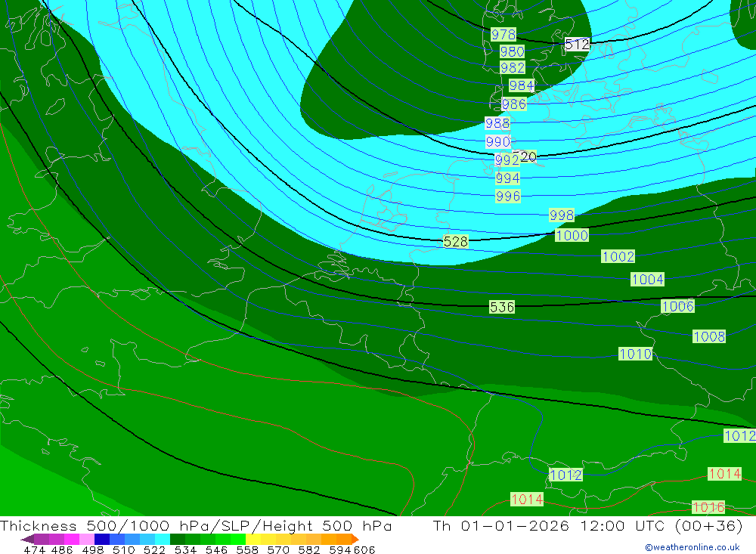Screen dimensions: 756x554
Task: Click the dark blue legend swatch
Action: click(102, 539)
